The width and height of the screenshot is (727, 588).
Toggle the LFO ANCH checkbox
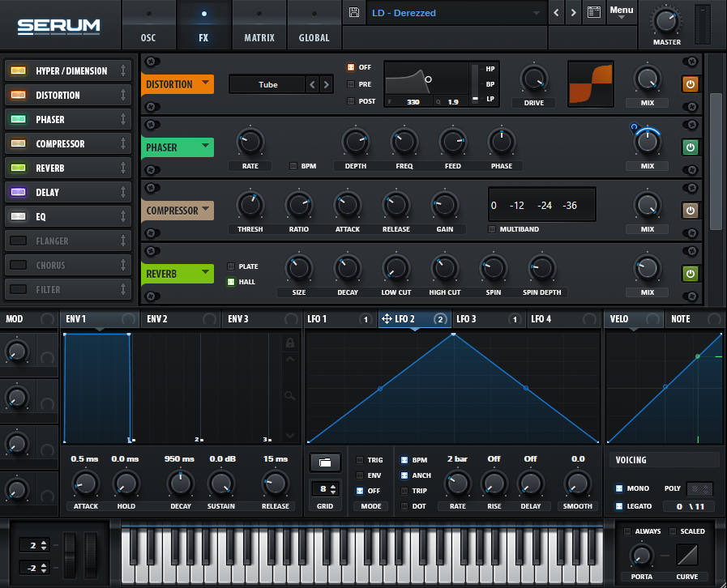(404, 475)
